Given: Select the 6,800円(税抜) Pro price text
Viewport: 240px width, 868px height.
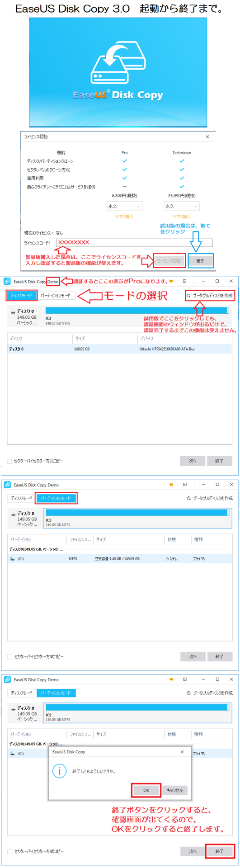Looking at the screenshot, I should pyautogui.click(x=124, y=196).
